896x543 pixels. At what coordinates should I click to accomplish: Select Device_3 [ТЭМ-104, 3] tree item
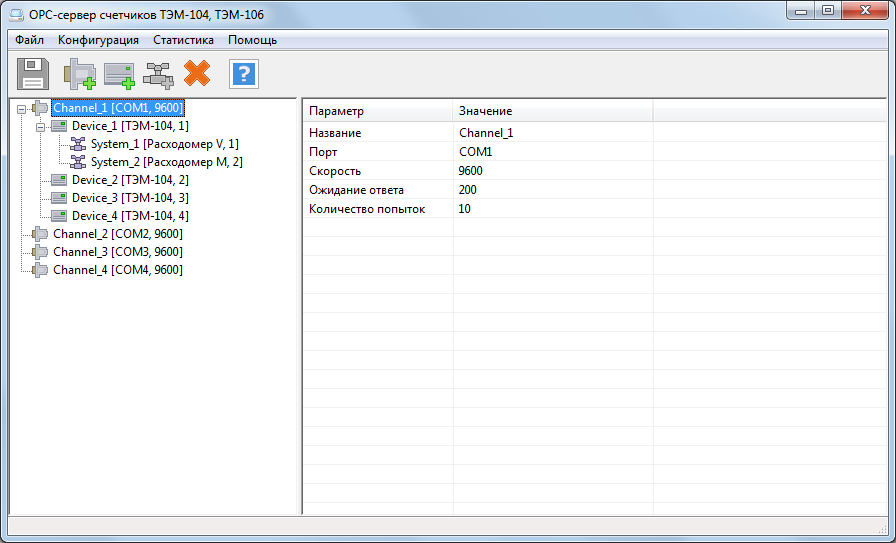130,198
